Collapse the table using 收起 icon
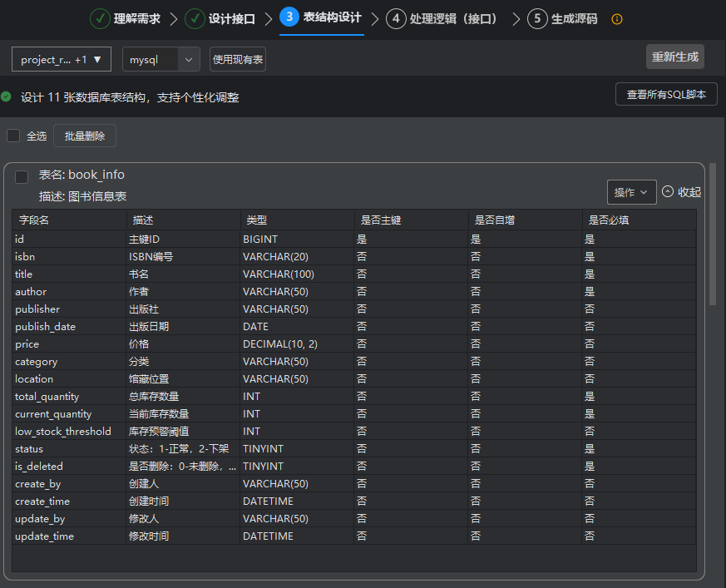The height and width of the screenshot is (588, 726). tap(668, 191)
